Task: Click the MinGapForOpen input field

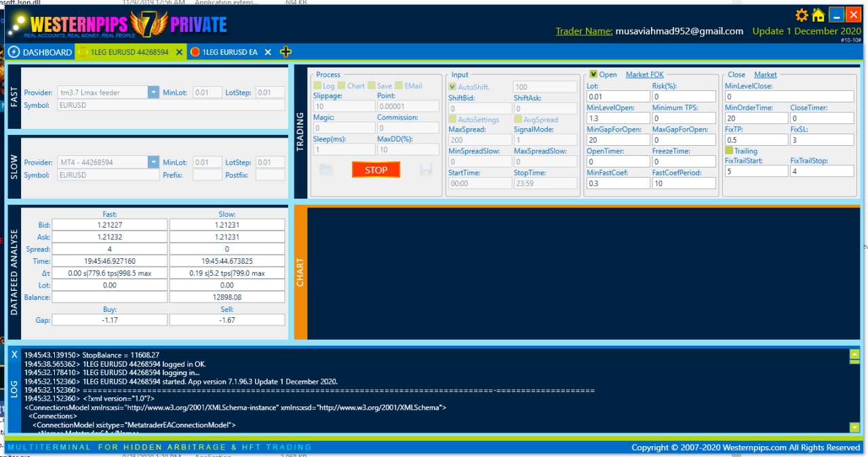Action: [x=616, y=140]
